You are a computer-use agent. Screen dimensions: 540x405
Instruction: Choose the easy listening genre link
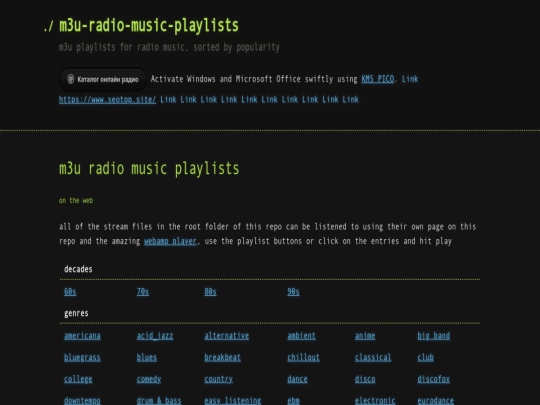(x=232, y=401)
